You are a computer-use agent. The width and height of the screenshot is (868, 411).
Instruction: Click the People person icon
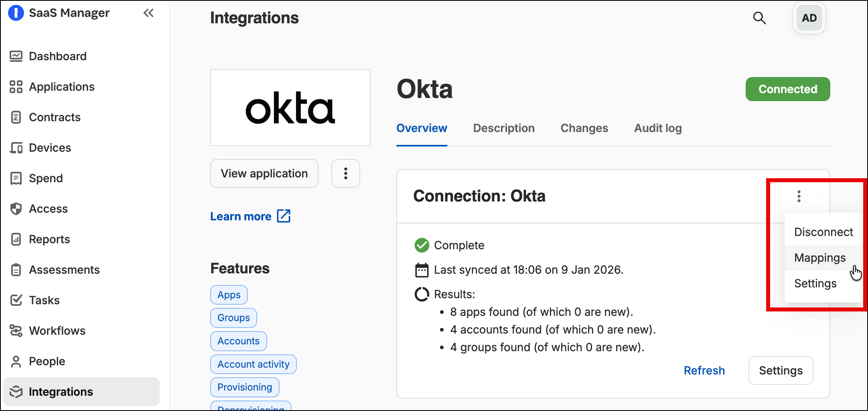click(16, 361)
